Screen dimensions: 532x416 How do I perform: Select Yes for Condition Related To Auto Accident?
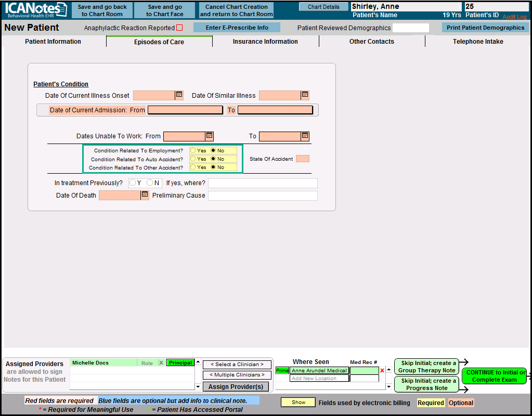(x=193, y=159)
